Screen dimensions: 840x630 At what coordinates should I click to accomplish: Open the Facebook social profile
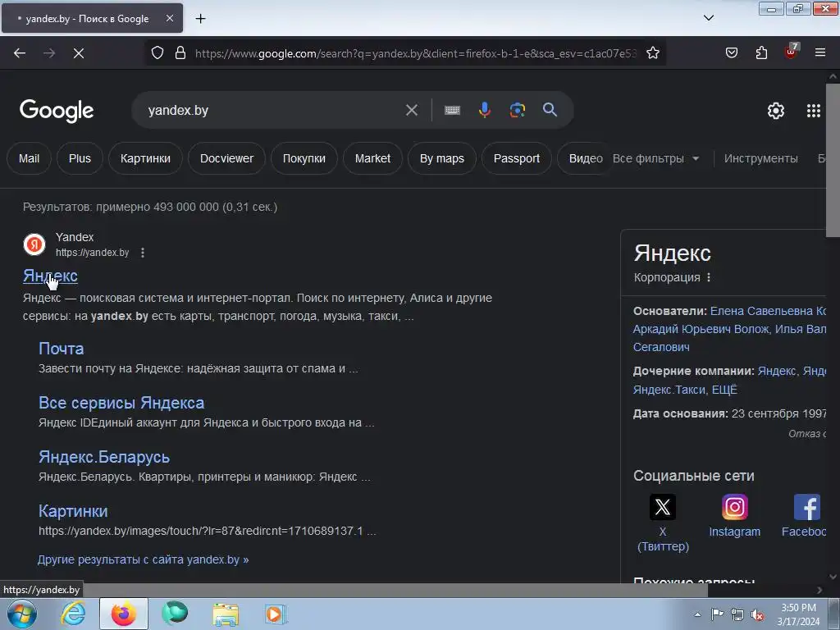coord(804,515)
